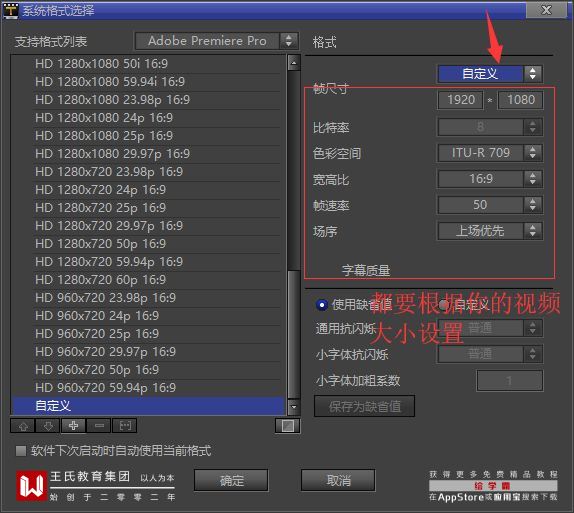Open the 宽高比 16:9 dropdown
The height and width of the screenshot is (513, 574).
click(489, 179)
